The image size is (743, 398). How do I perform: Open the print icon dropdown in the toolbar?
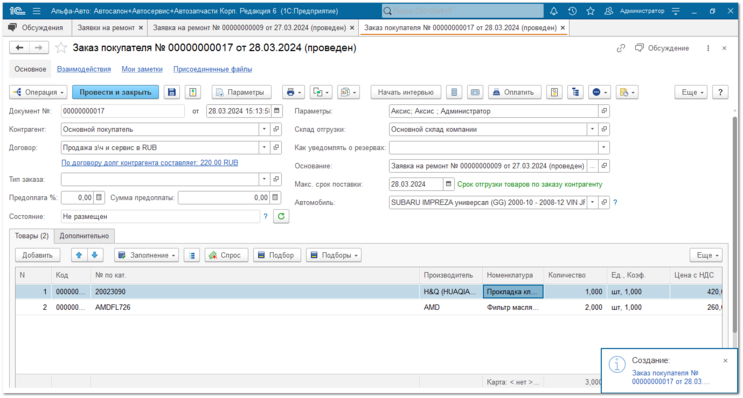pyautogui.click(x=294, y=92)
